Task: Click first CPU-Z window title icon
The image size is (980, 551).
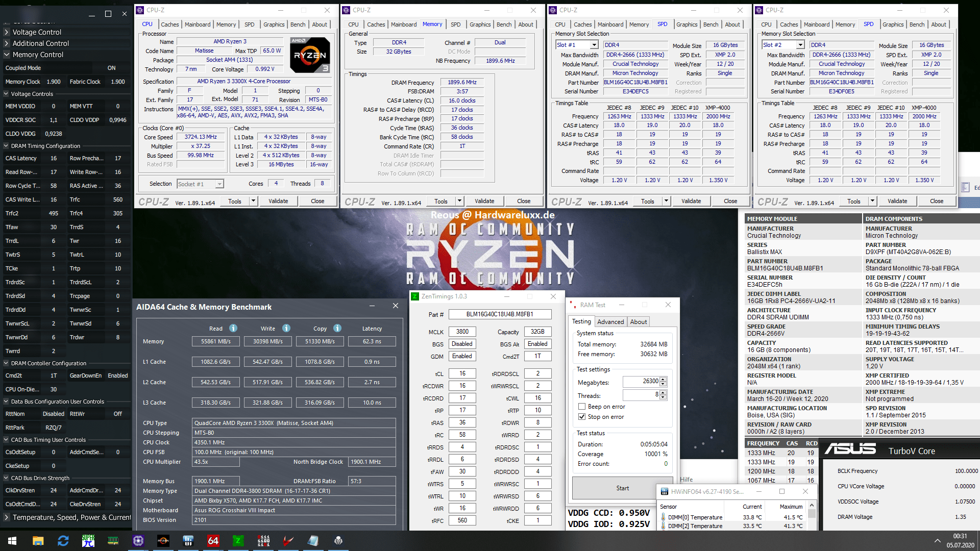Action: [140, 10]
